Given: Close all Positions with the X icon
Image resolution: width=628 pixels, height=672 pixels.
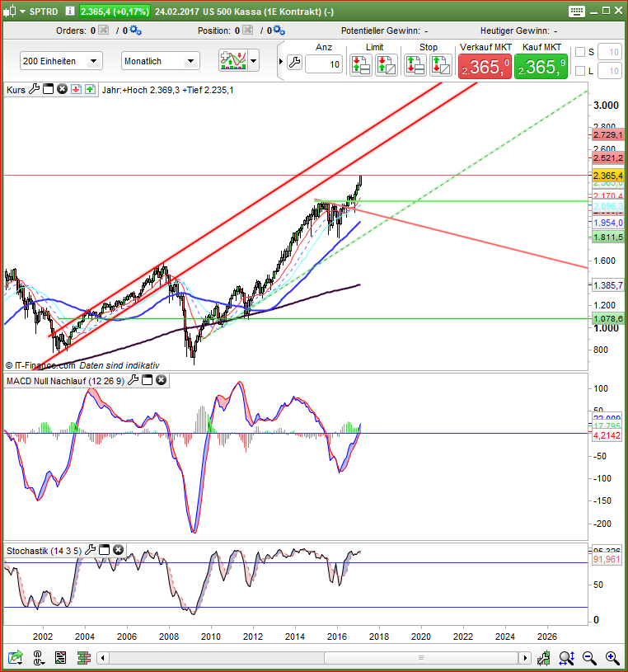Looking at the screenshot, I should pyautogui.click(x=247, y=30).
